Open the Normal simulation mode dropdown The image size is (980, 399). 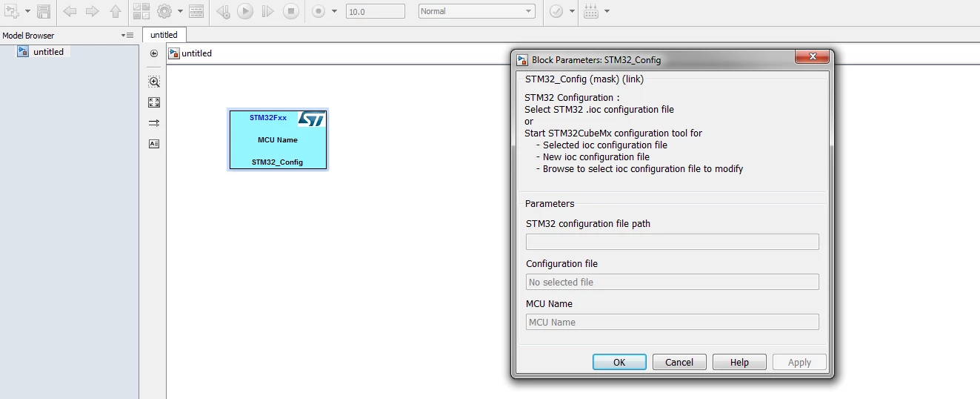pos(476,11)
